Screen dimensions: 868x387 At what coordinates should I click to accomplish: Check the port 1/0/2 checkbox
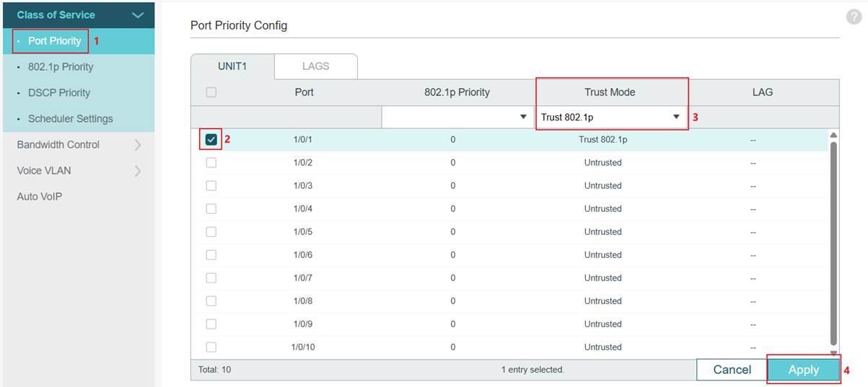tap(211, 163)
